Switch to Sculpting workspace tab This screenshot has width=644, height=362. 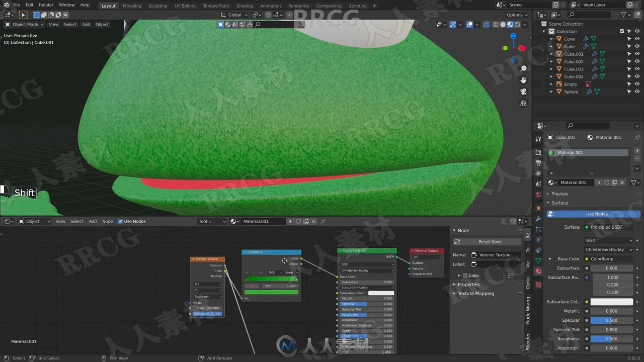[157, 6]
